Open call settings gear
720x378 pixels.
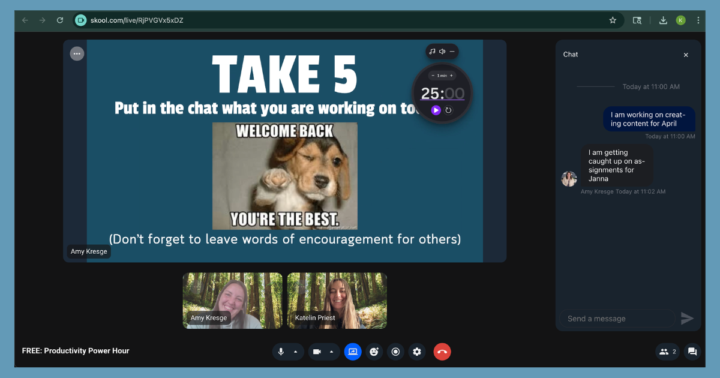(417, 352)
